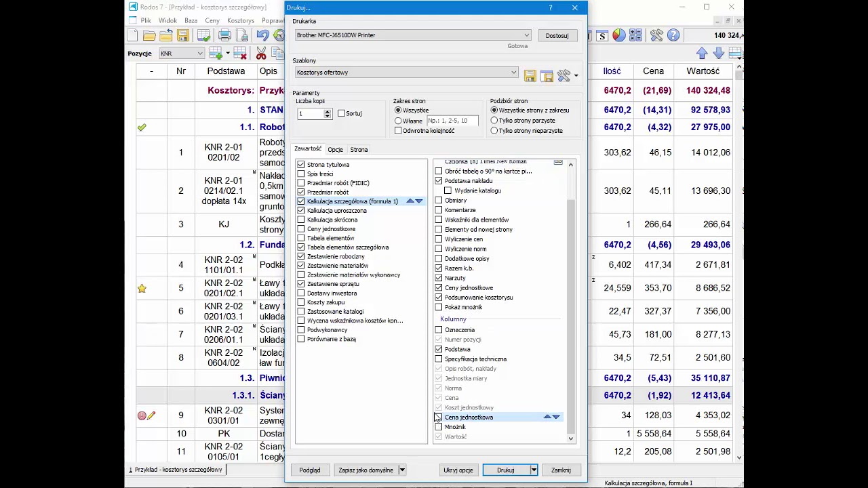The width and height of the screenshot is (868, 488).
Task: Toggle the Przedmiar robót checkbox
Action: (301, 192)
